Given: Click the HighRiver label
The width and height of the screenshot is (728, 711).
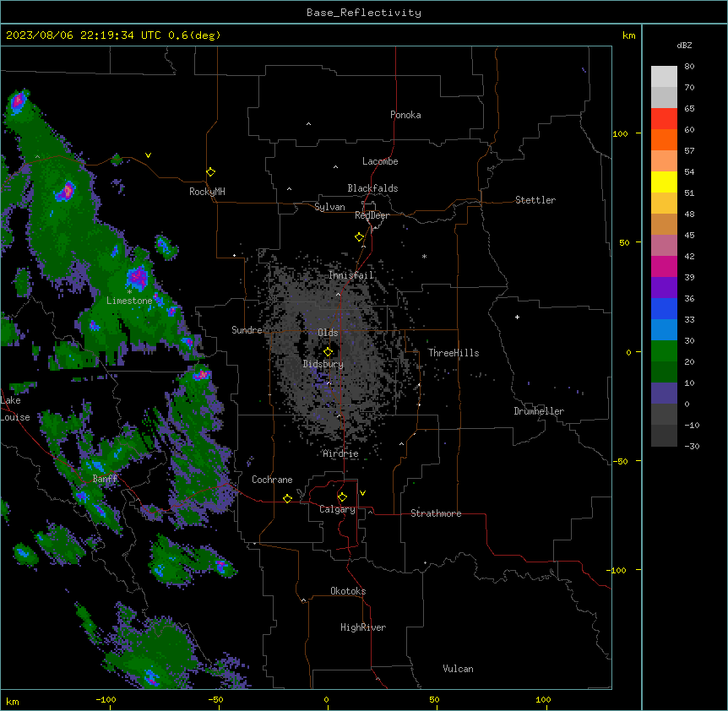Looking at the screenshot, I should pyautogui.click(x=363, y=627).
